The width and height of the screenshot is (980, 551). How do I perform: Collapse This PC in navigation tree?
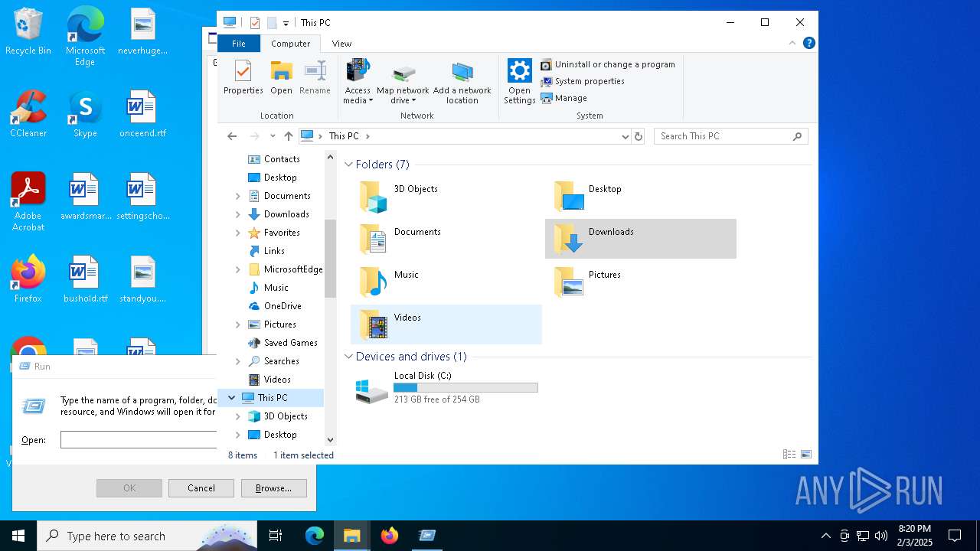(231, 398)
